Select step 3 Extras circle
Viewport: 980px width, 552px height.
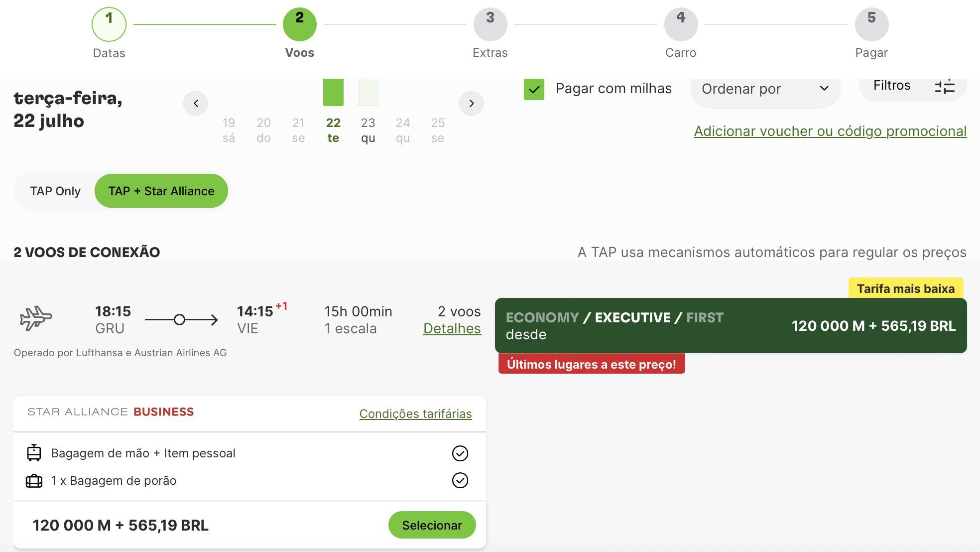490,24
